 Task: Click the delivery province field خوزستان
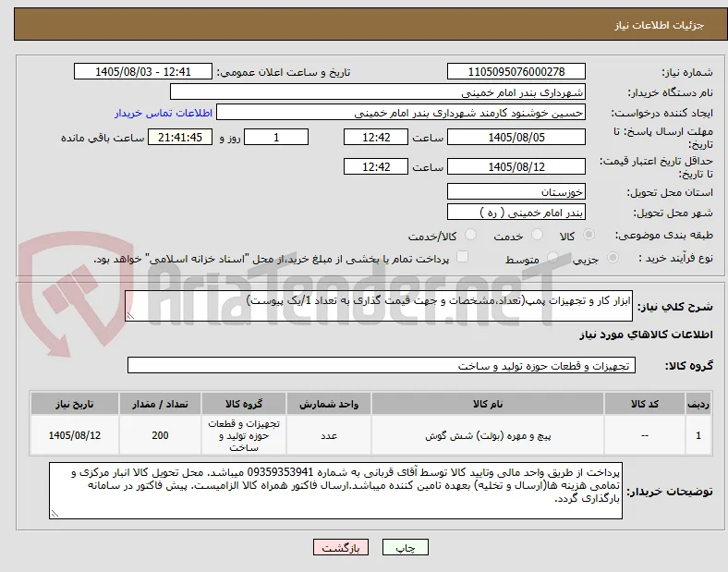[516, 192]
